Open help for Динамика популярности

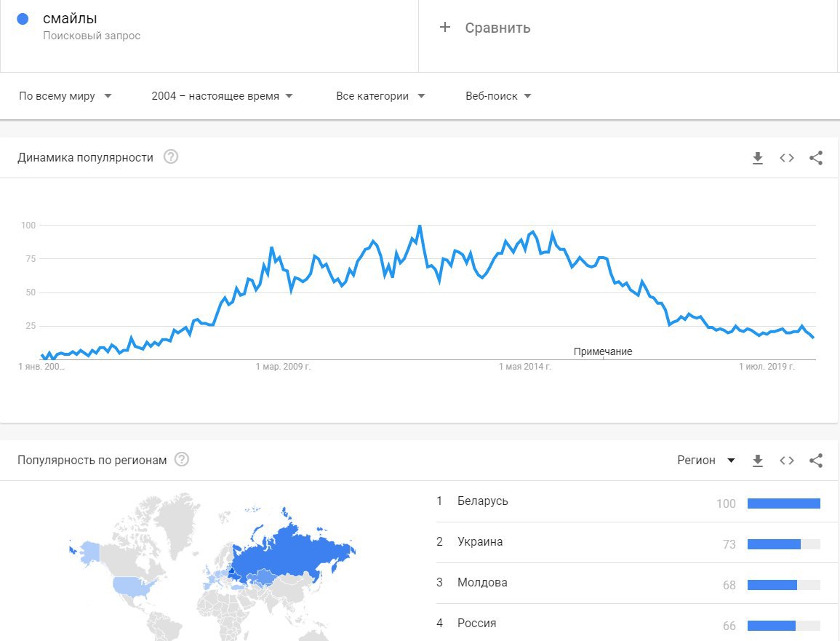pos(171,157)
